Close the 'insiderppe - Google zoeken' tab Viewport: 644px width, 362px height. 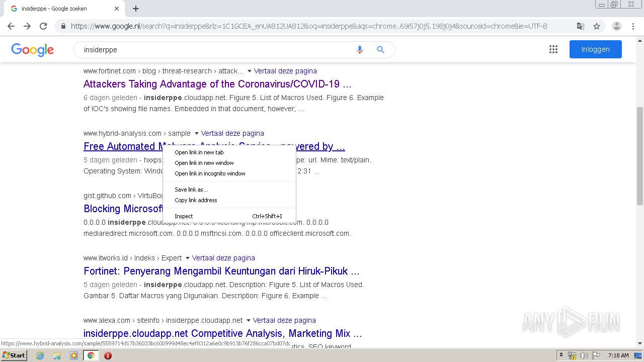coord(117,9)
